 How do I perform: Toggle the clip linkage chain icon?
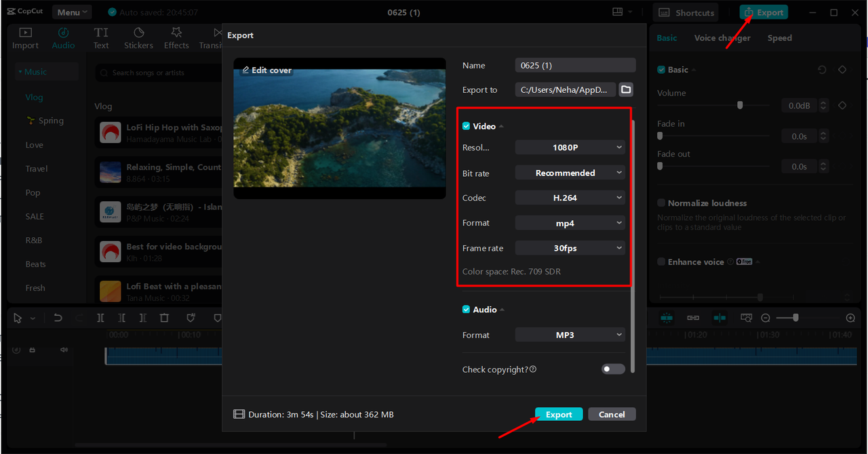(693, 317)
